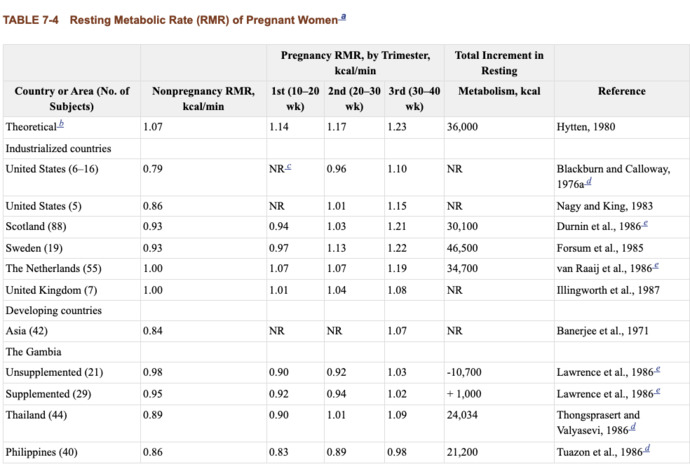
Task: Select the 'Illingworth et al., 1987' reference
Action: pos(608,290)
